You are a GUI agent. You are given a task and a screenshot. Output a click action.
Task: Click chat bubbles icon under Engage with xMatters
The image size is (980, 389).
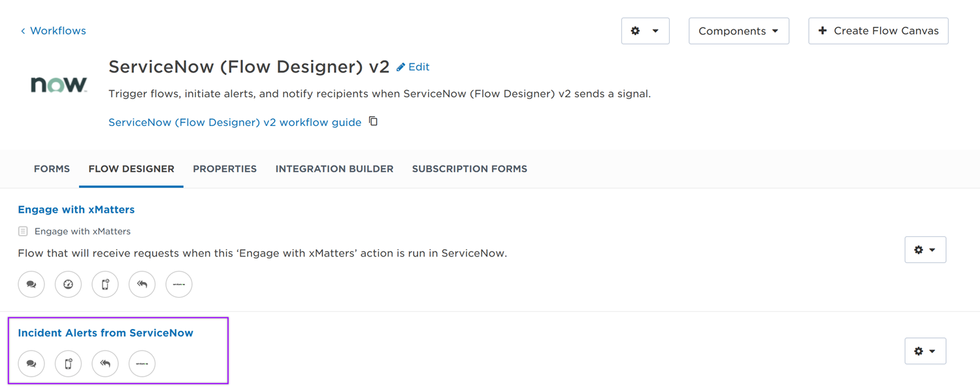31,284
